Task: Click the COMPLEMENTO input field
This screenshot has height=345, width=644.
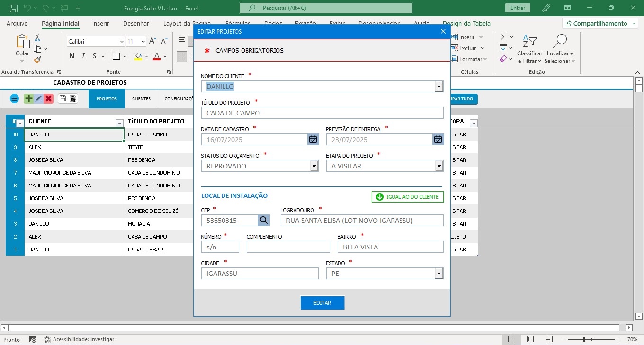Action: point(288,247)
